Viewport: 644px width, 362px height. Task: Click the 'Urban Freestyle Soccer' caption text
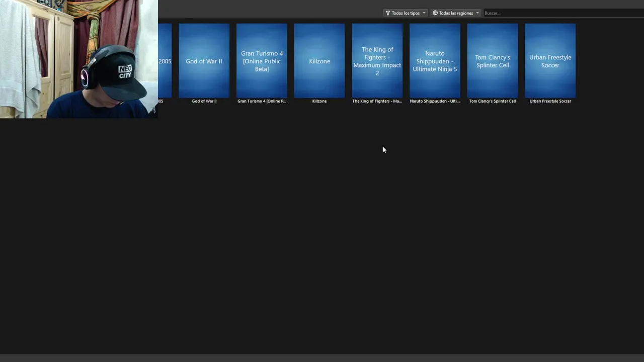pyautogui.click(x=550, y=101)
